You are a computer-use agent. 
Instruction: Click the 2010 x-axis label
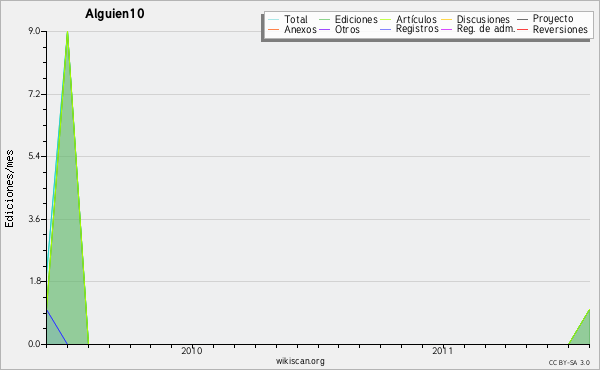pyautogui.click(x=192, y=351)
